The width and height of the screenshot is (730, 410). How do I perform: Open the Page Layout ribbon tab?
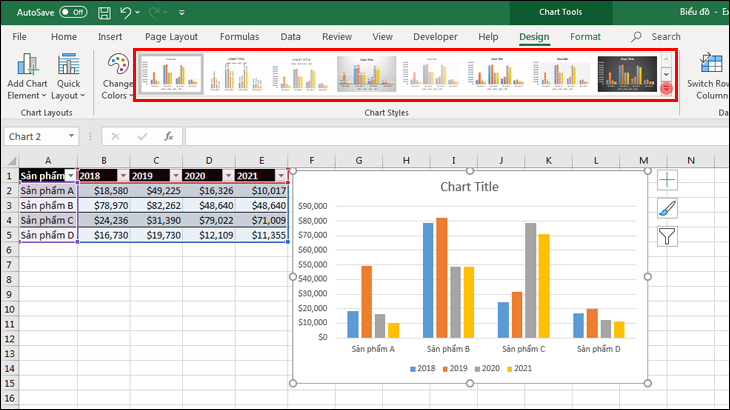171,37
